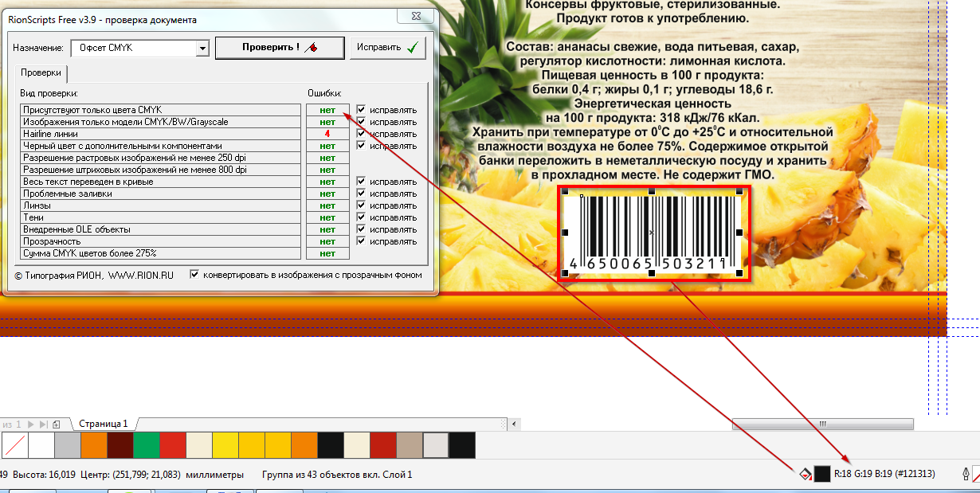
Task: Click the Группа из 43 объектов status text
Action: [337, 475]
